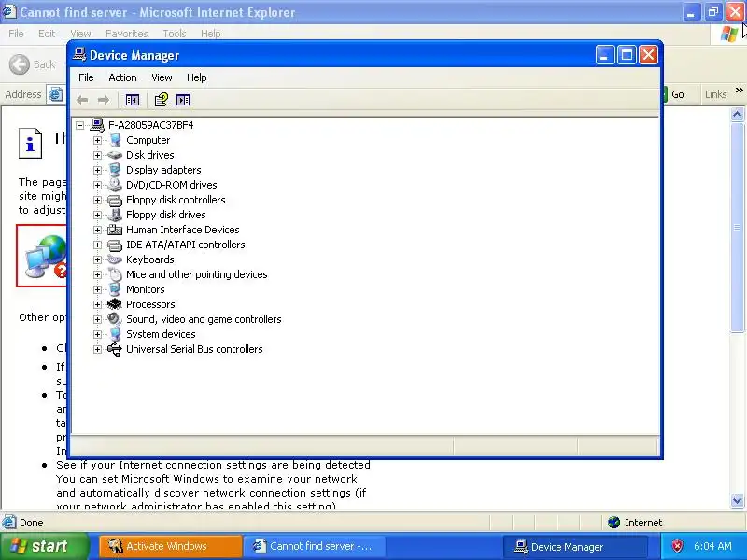Expand the Disk drives node
The width and height of the screenshot is (747, 560).
pos(98,155)
